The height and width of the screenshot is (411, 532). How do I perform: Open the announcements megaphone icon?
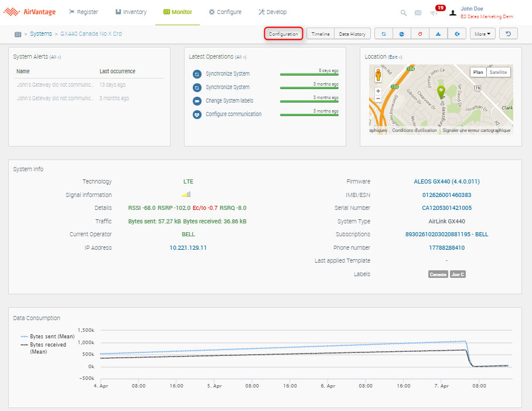pyautogui.click(x=433, y=13)
